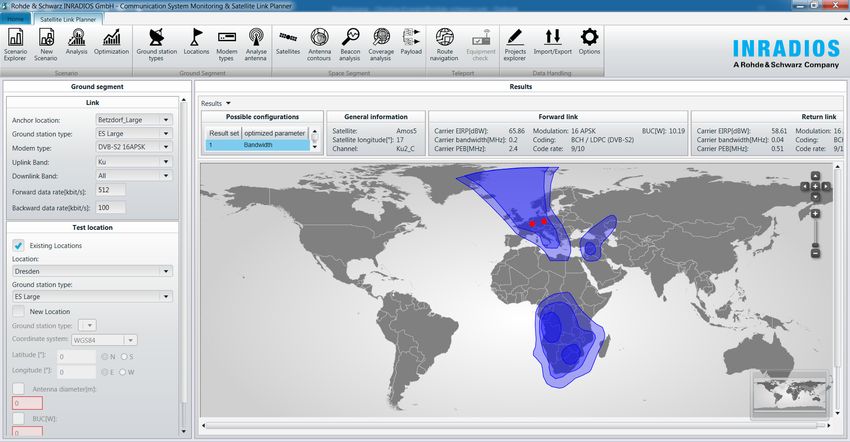Enable the New Location checkbox
Screen dimensions: 850x442
(18, 311)
